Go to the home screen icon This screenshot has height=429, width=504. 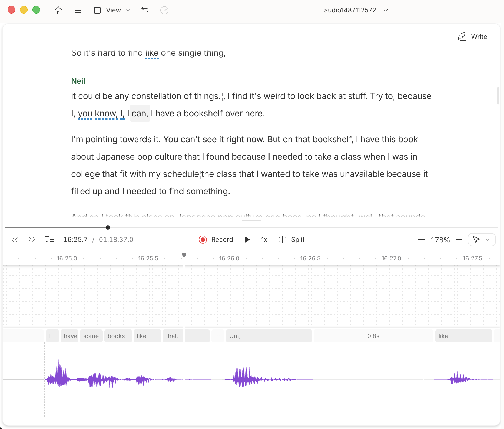58,10
